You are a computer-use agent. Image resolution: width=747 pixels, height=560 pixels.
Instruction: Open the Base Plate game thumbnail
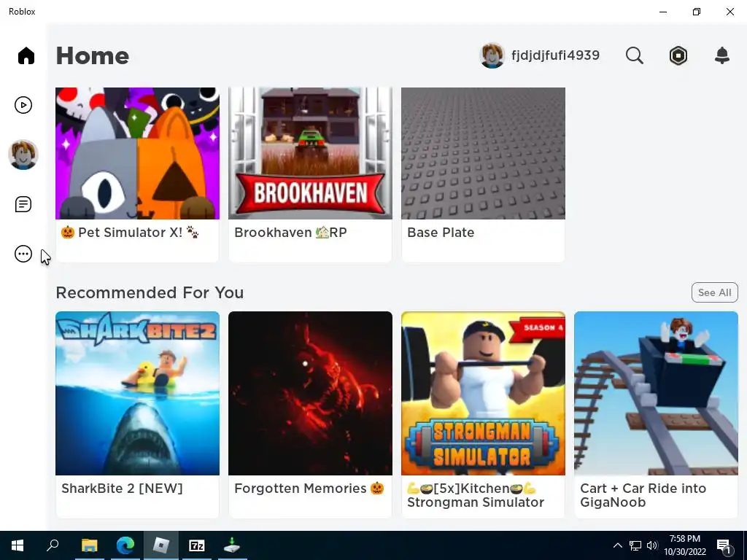pyautogui.click(x=484, y=153)
